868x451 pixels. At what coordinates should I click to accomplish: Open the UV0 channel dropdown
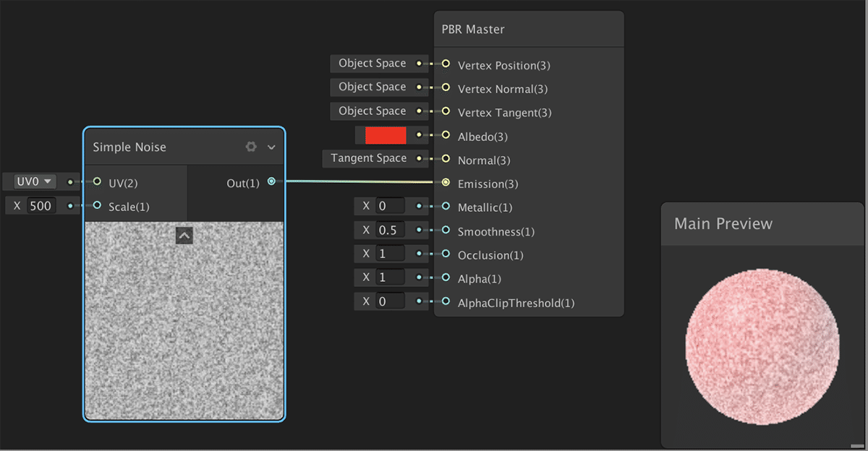click(x=35, y=181)
